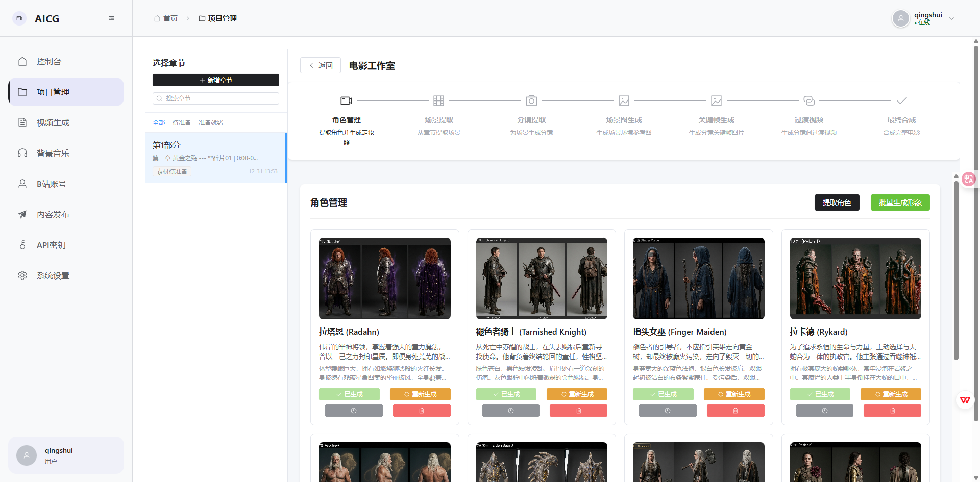Click the 角色管理 step camera icon

coord(346,100)
